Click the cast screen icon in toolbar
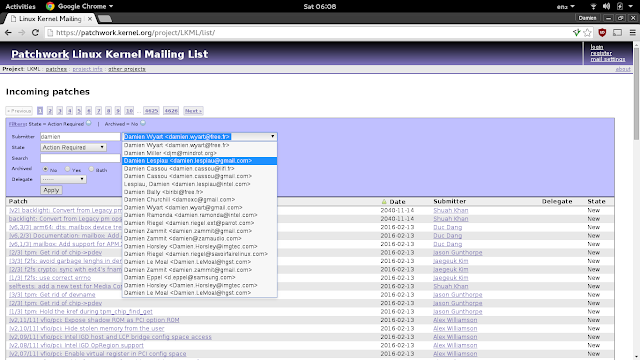The height and width of the screenshot is (360, 640). 618,33
